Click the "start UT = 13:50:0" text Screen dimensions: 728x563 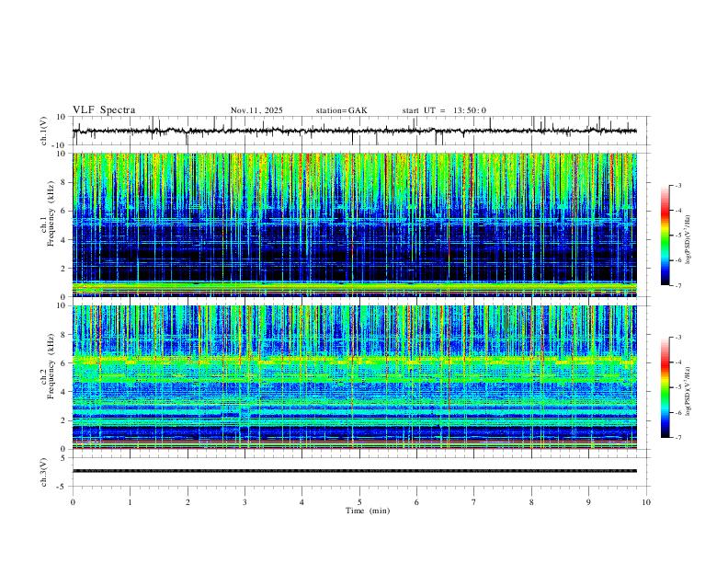pyautogui.click(x=444, y=110)
